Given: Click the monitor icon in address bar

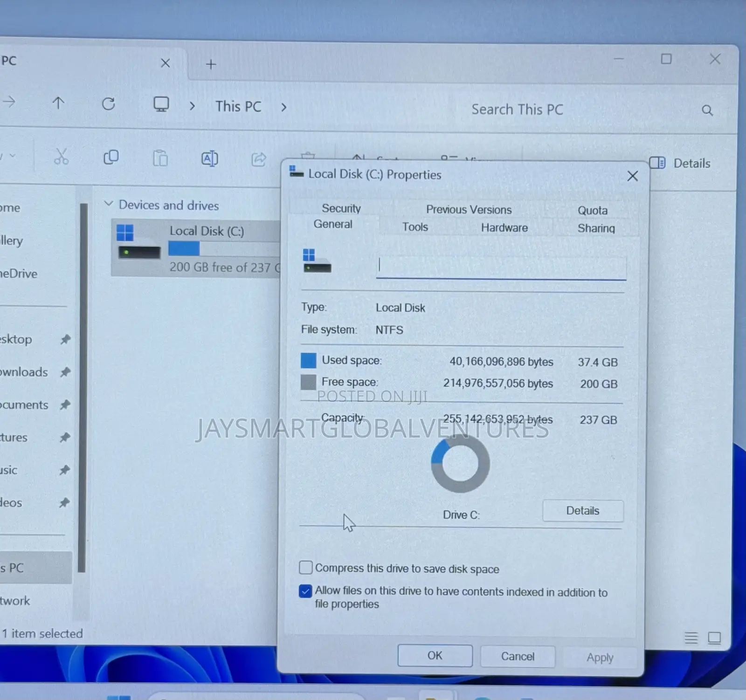Looking at the screenshot, I should 161,104.
